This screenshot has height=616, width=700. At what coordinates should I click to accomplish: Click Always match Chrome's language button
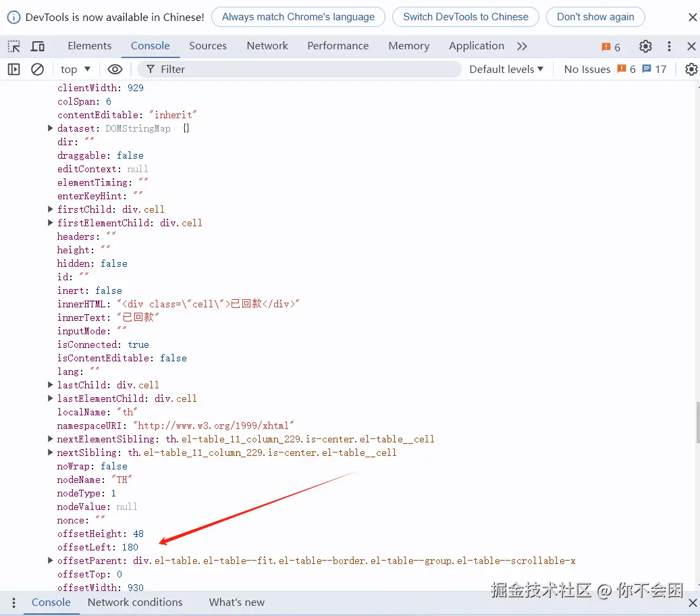point(298,17)
